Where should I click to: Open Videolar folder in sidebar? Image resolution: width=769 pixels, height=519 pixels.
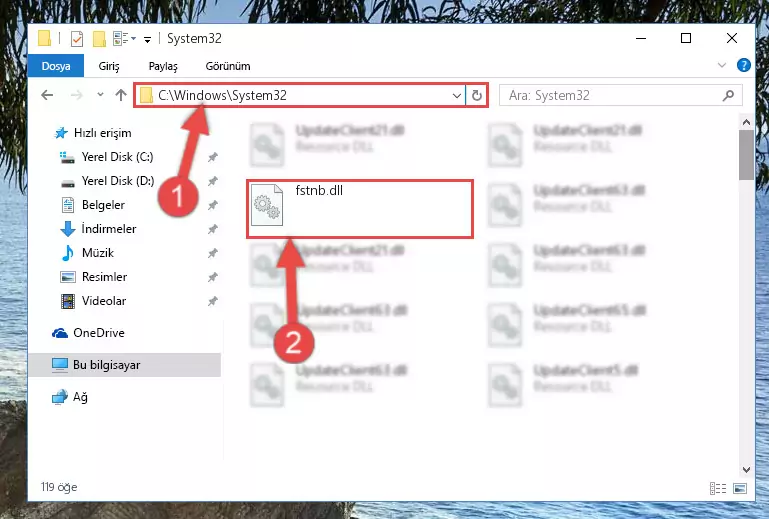pos(103,301)
